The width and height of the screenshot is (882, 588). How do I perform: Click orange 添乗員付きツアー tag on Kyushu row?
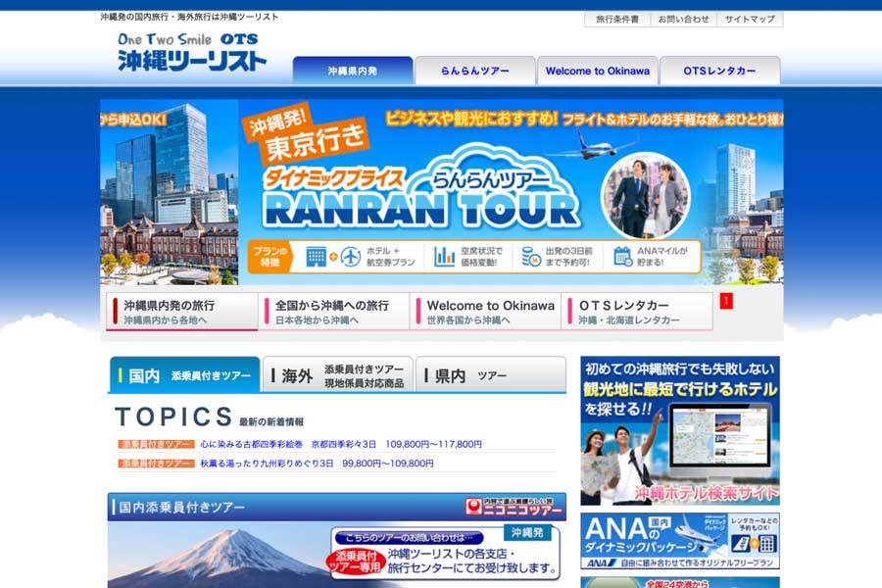pyautogui.click(x=157, y=464)
